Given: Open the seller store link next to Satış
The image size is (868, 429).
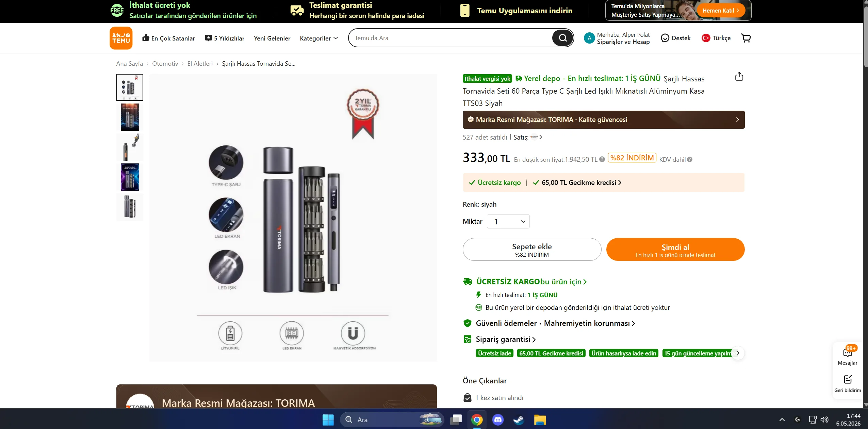Looking at the screenshot, I should (536, 137).
